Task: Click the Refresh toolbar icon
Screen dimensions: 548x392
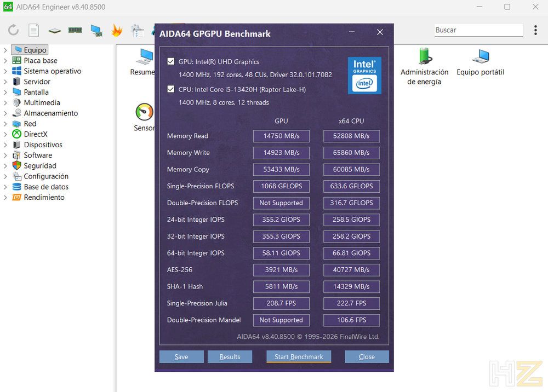Action: tap(13, 30)
